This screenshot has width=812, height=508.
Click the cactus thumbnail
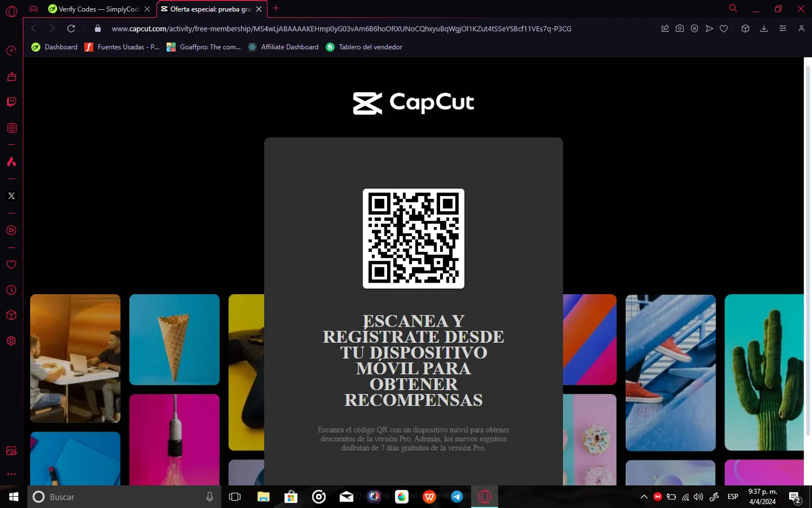[x=764, y=373]
